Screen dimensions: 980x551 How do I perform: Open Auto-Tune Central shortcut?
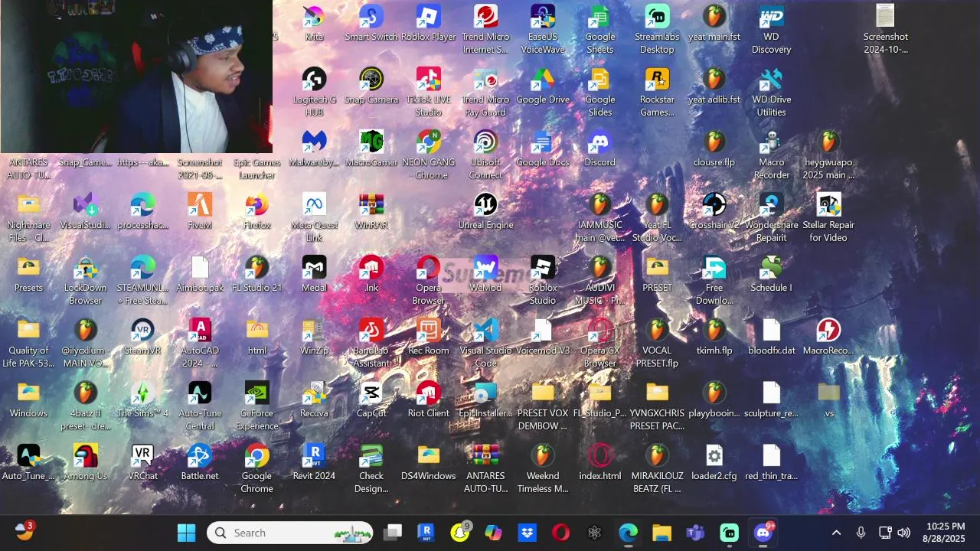pos(200,406)
